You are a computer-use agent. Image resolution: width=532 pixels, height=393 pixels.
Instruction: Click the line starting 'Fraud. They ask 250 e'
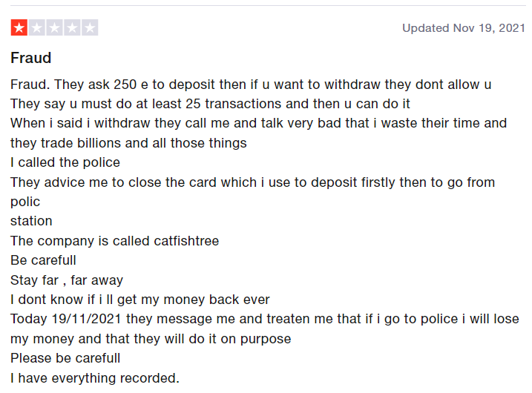tap(251, 85)
